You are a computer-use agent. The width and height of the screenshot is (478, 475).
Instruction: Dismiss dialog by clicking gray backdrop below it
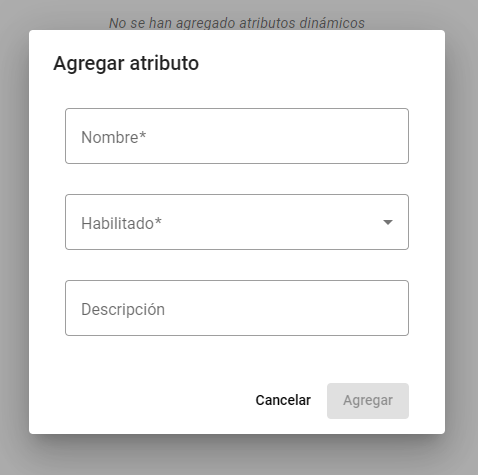(237, 455)
